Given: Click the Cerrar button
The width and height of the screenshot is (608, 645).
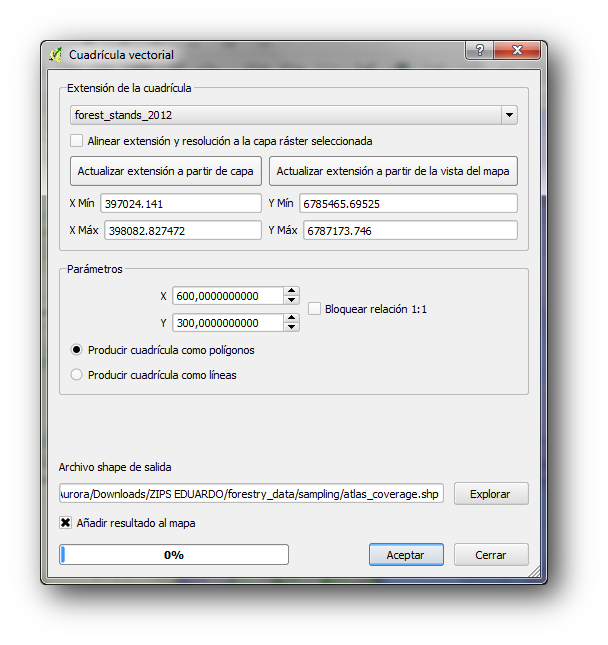Looking at the screenshot, I should click(491, 555).
